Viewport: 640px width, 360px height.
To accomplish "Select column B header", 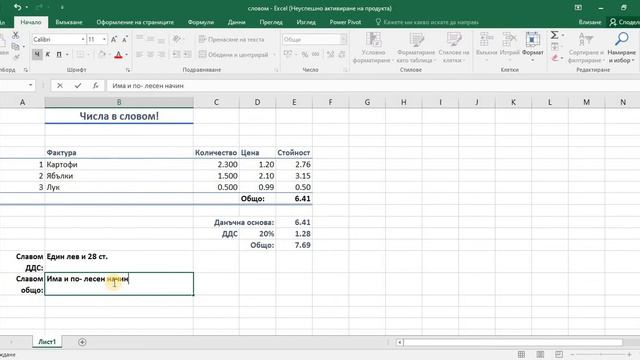I will coord(119,102).
